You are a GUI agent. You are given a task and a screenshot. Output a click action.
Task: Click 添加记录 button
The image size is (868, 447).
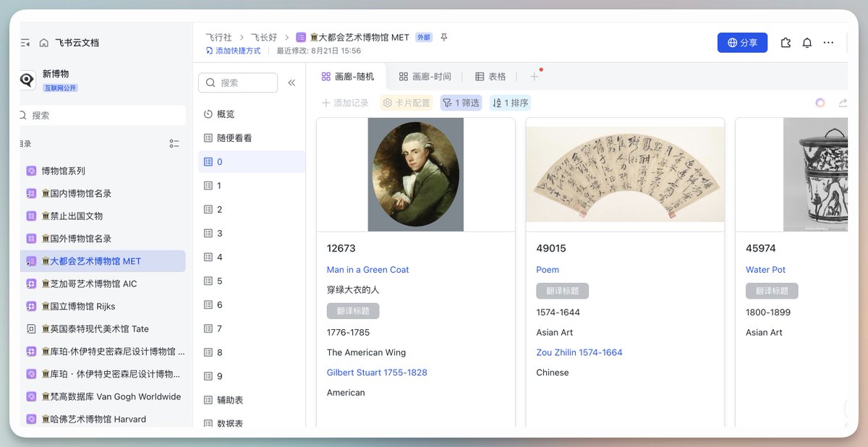tap(345, 103)
